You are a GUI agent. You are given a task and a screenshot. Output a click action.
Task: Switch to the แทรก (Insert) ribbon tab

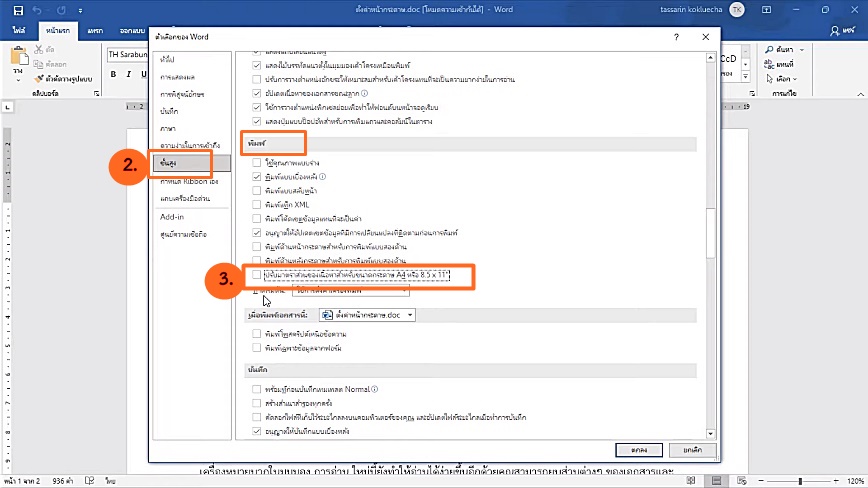pos(95,30)
